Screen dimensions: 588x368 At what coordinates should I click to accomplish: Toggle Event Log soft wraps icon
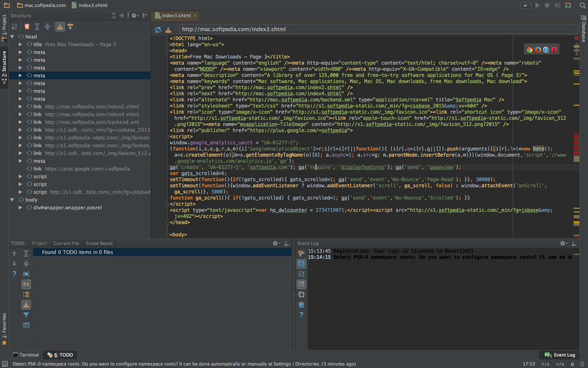(x=301, y=274)
